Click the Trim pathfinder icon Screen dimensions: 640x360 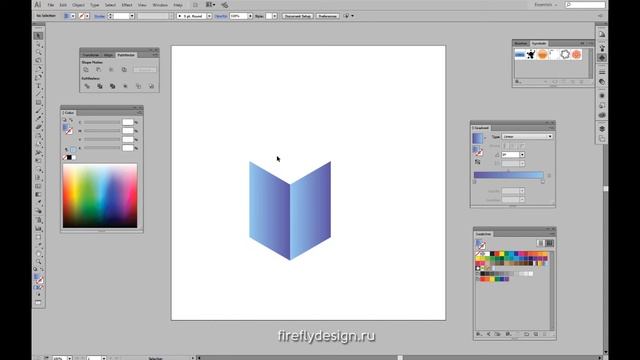100,86
